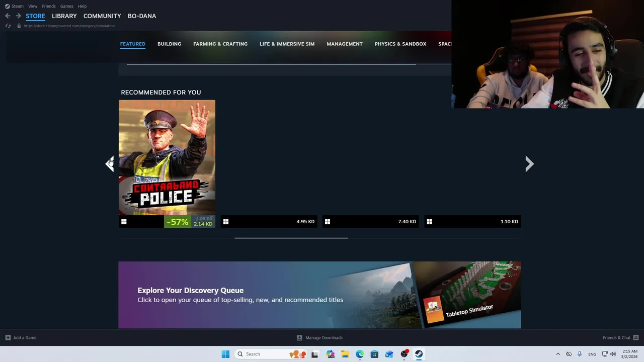Click the Steam logo icon in menu bar
Image resolution: width=644 pixels, height=362 pixels.
coord(7,6)
